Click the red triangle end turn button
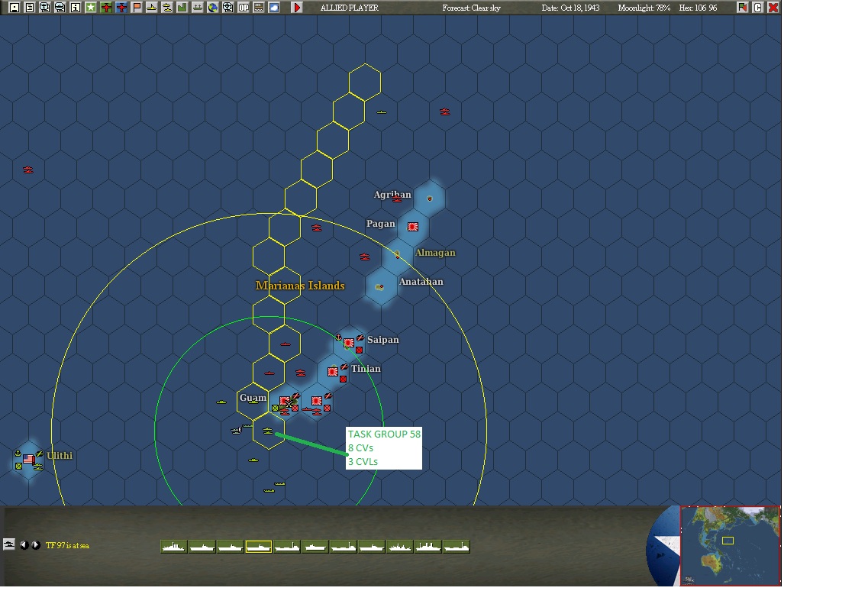This screenshot has width=868, height=591. tap(297, 8)
